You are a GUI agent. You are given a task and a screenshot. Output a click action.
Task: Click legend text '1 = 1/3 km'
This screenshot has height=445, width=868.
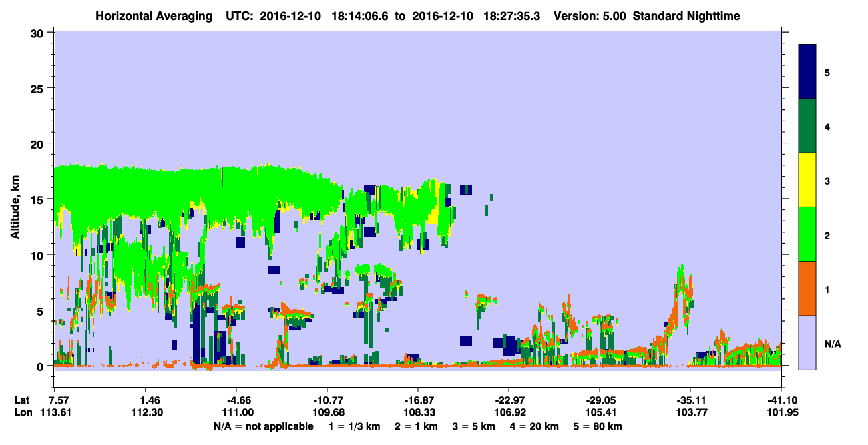[355, 426]
